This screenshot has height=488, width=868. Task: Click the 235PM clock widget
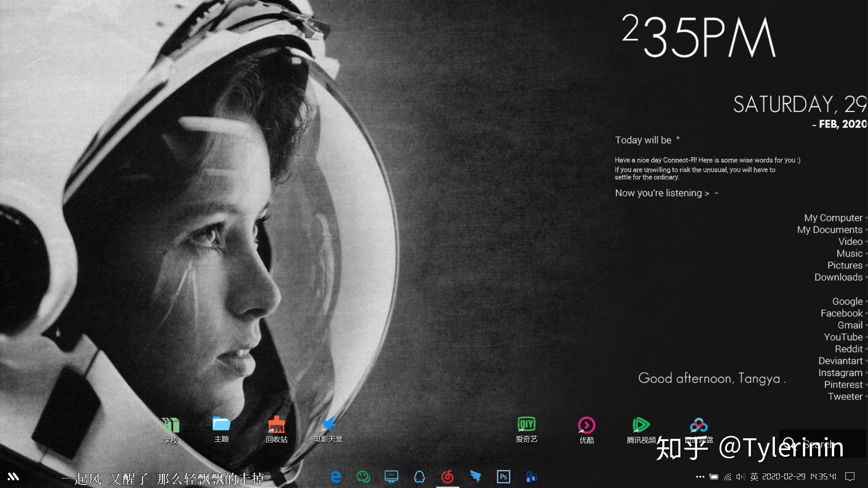coord(699,36)
